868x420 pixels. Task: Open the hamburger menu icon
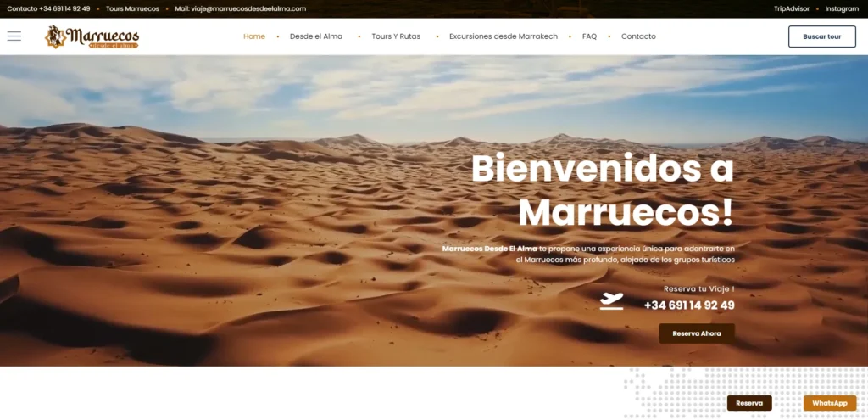tap(14, 36)
